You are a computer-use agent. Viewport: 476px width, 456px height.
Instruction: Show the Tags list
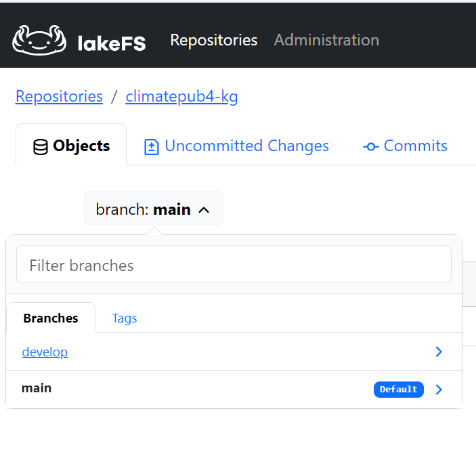[x=125, y=318]
